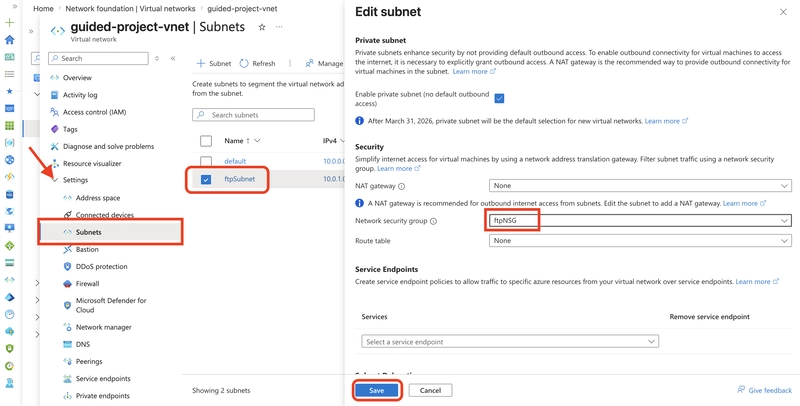Click the Cancel button
This screenshot has width=800, height=406.
430,390
